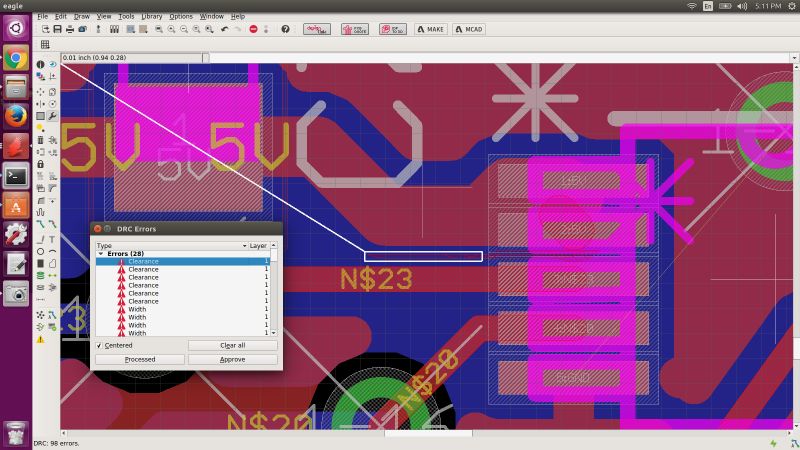Screen dimensions: 800x450
Task: Open the Library menu
Action: pos(152,16)
